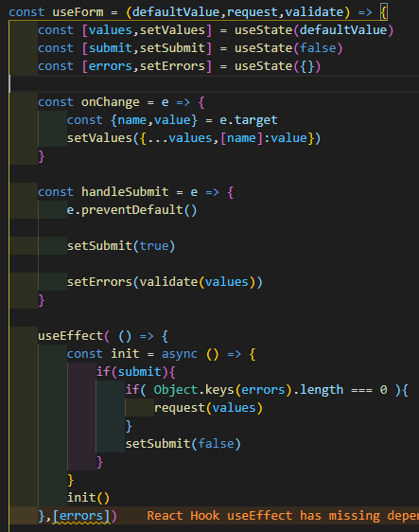Click Object.keys(errors) expression
419x532 pixels.
point(222,390)
